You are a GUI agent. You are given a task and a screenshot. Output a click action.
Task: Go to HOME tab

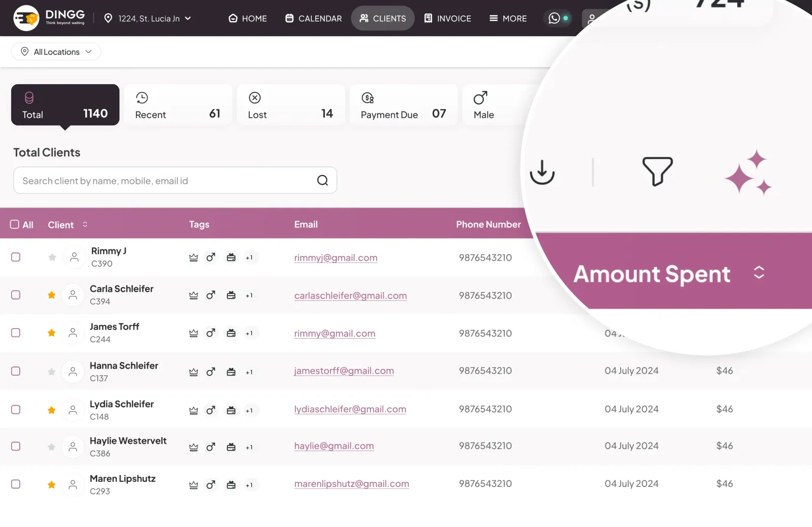click(248, 18)
